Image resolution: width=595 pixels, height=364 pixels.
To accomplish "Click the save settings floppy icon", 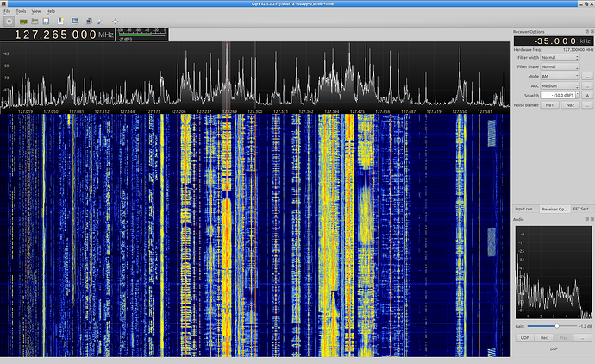I will pos(44,19).
